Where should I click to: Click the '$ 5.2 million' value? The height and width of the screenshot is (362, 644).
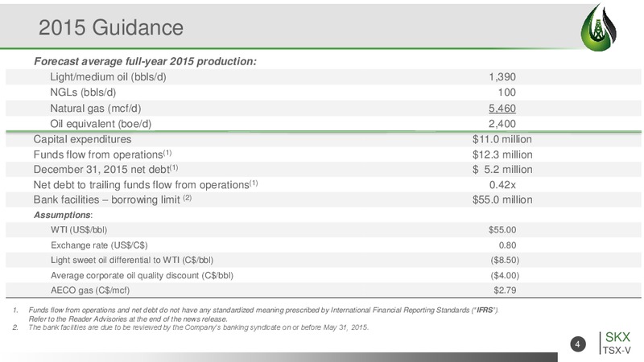[x=502, y=169]
